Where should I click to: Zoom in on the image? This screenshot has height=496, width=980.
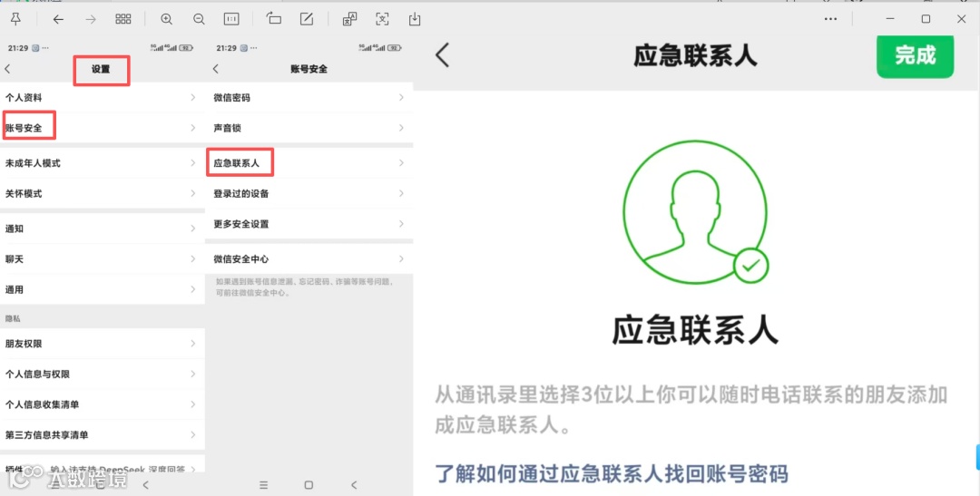(x=166, y=19)
